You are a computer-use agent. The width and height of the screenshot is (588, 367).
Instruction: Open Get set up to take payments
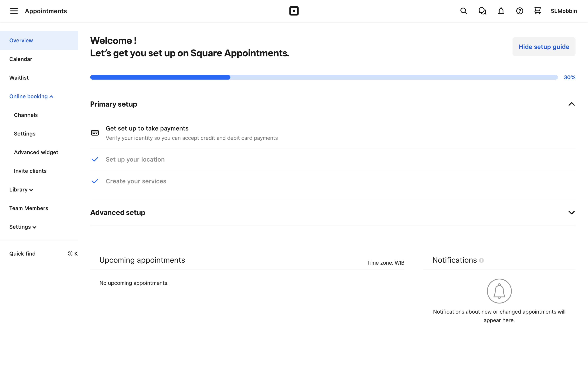(147, 128)
